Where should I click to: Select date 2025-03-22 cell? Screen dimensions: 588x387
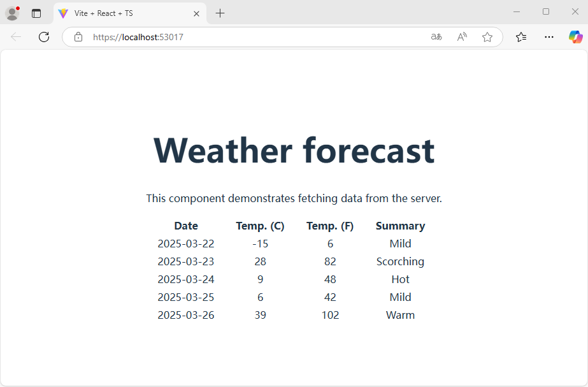[x=186, y=244]
